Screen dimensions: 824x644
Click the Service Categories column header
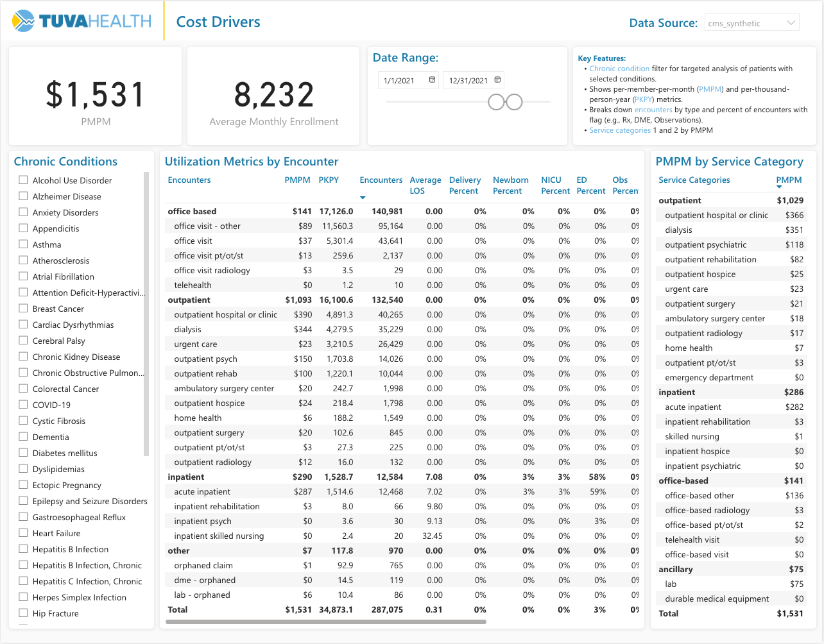click(x=694, y=180)
